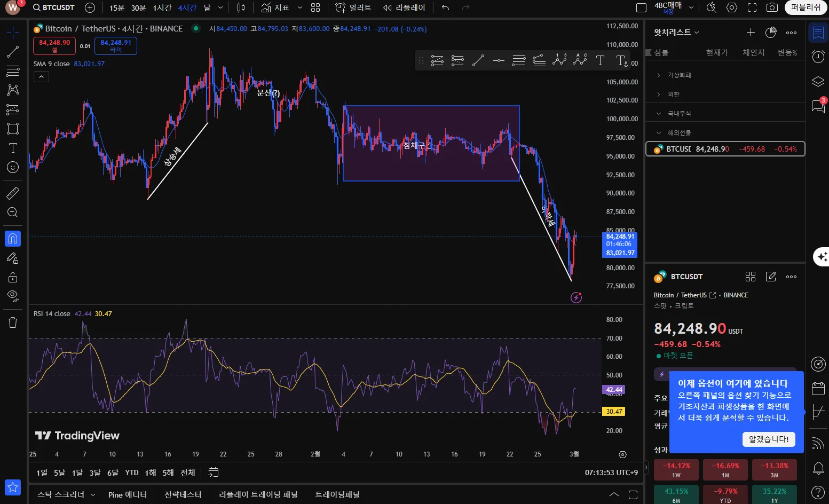Toggle magnet mode for drawings
829x504 pixels.
(x=13, y=239)
